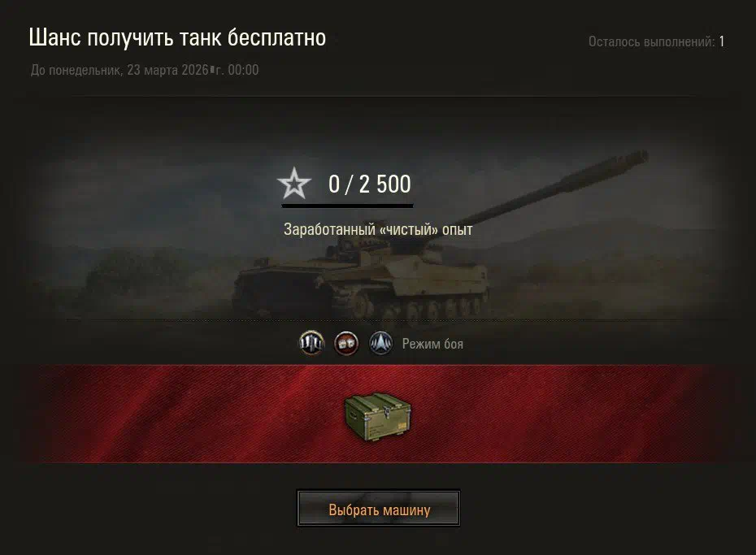Click the 'Шанс получить танк бесплатно' title
The image size is (756, 555).
177,38
